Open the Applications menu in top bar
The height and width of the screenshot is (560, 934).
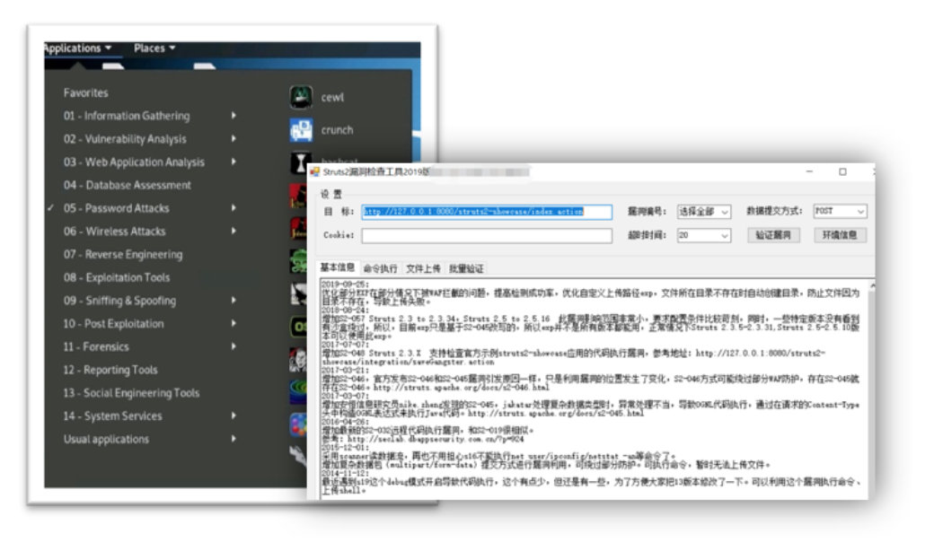[x=77, y=48]
